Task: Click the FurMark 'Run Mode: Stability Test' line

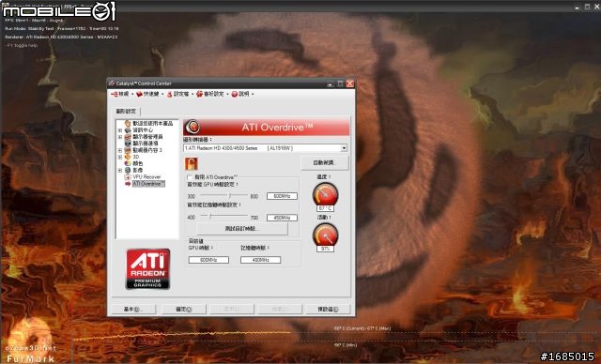Action: coord(62,29)
